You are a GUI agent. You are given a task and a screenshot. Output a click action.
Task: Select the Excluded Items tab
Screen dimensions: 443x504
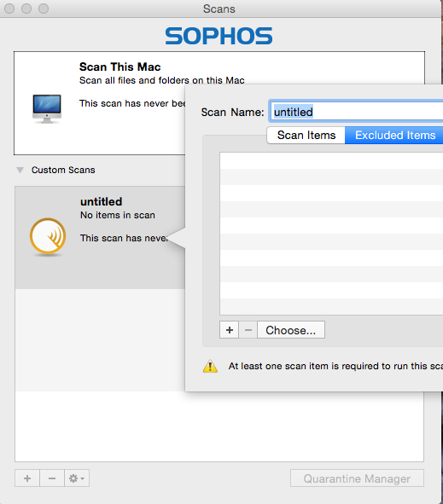pos(394,135)
